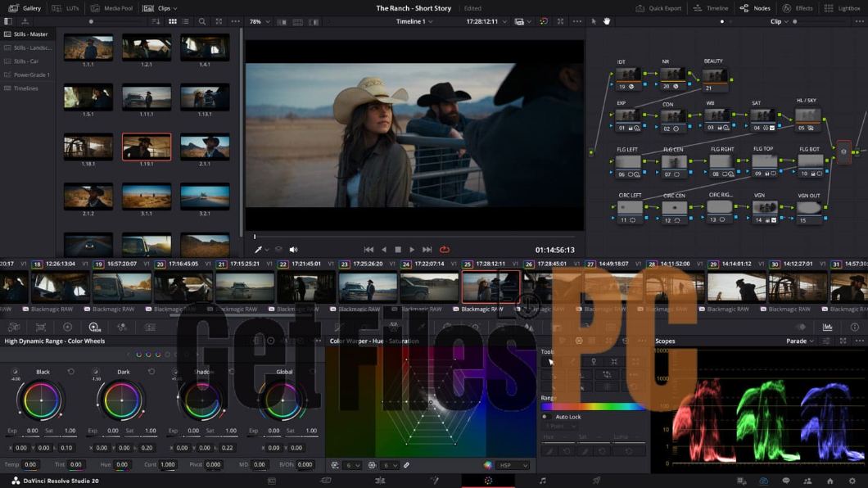Select the SAT node 04
Image resolution: width=868 pixels, height=488 pixels.
(763, 120)
